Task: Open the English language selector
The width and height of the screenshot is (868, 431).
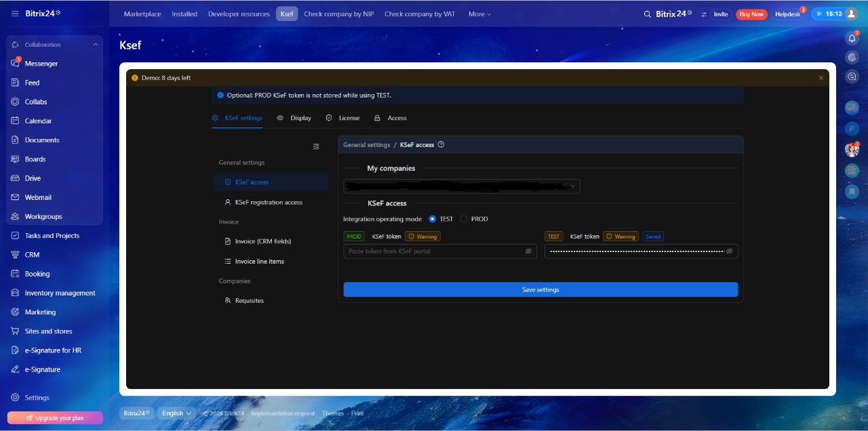Action: tap(176, 413)
